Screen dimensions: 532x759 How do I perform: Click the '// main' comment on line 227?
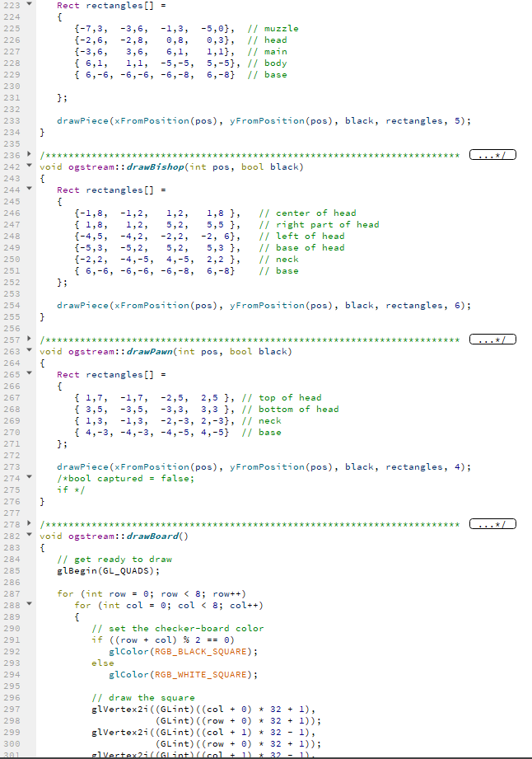click(x=267, y=52)
